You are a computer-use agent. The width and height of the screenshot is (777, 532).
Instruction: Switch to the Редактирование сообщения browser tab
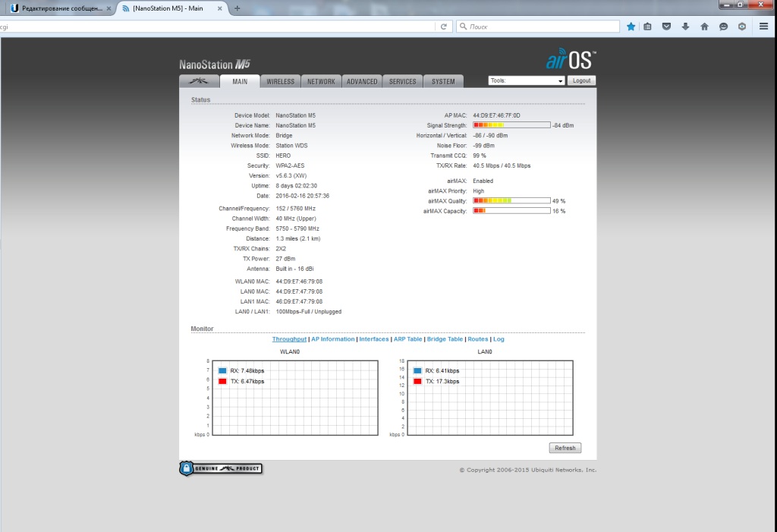click(61, 8)
